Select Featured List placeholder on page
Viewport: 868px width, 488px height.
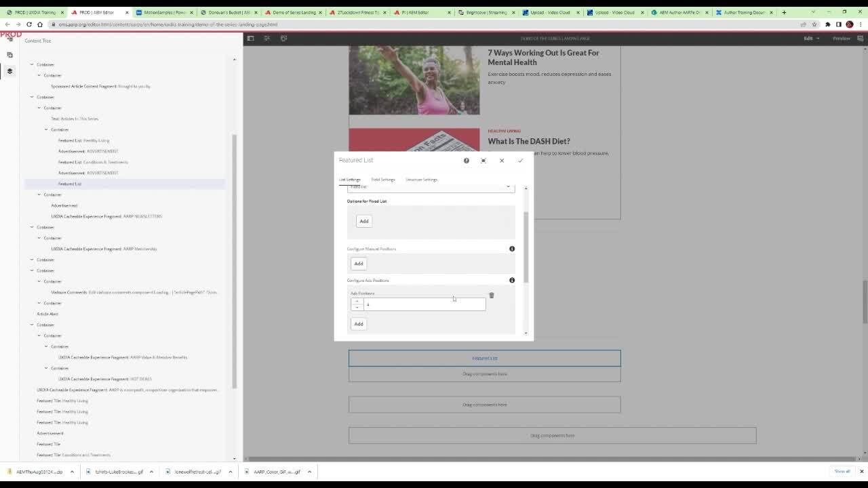click(x=484, y=358)
